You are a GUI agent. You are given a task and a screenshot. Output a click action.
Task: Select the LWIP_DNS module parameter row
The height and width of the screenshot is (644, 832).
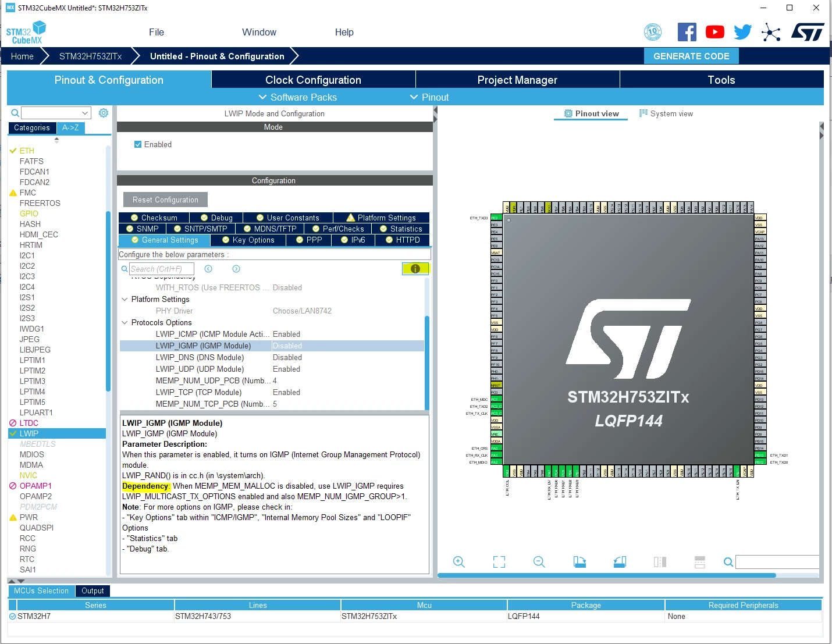point(272,357)
